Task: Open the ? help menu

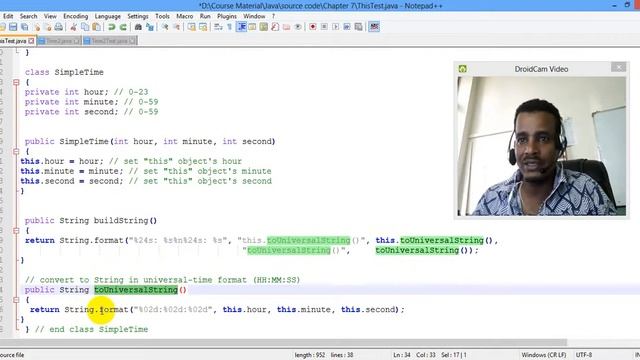Action: tap(273, 16)
